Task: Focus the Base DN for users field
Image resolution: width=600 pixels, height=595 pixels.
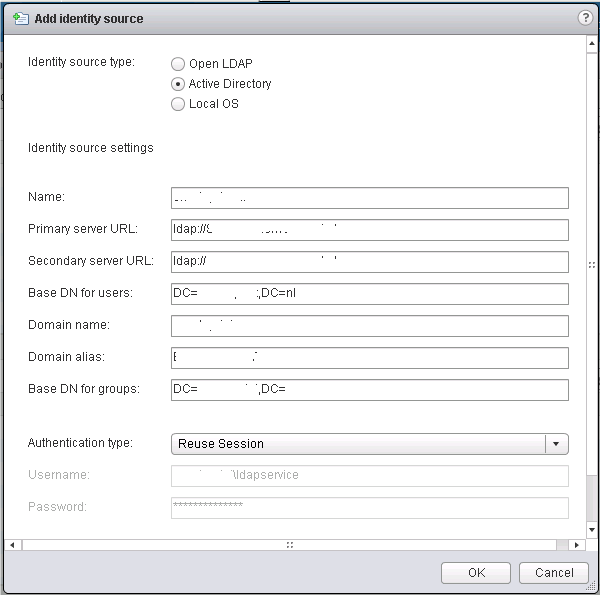Action: point(370,294)
